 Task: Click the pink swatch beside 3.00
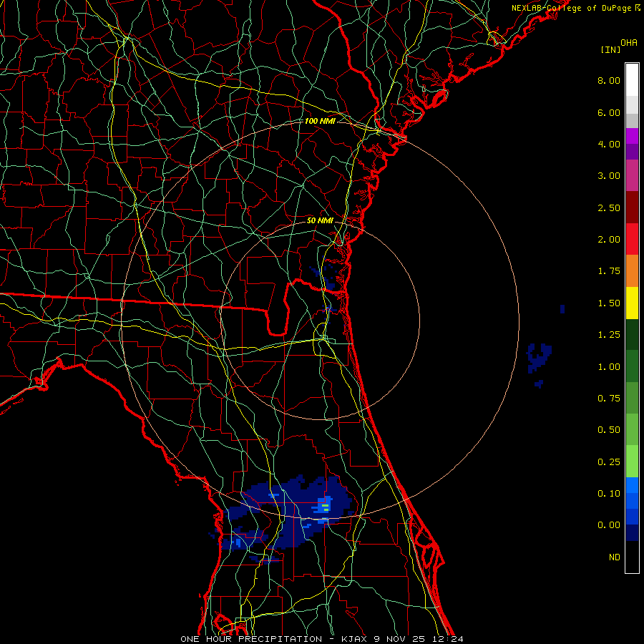coord(632,175)
